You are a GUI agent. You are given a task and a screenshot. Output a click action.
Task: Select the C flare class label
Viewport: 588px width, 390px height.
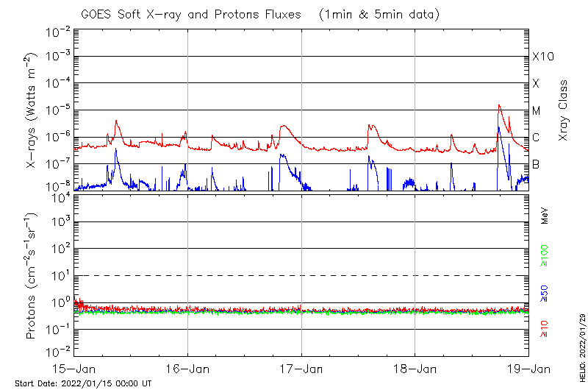click(536, 138)
